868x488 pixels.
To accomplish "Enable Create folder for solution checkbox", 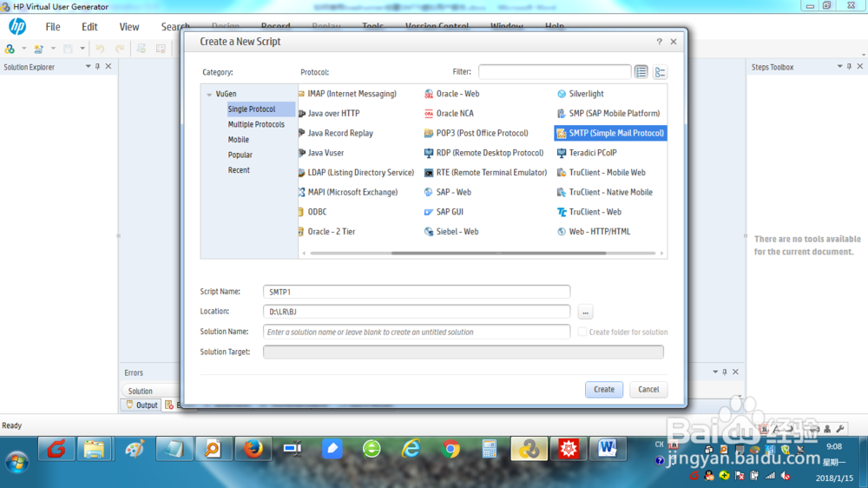I will coord(582,332).
